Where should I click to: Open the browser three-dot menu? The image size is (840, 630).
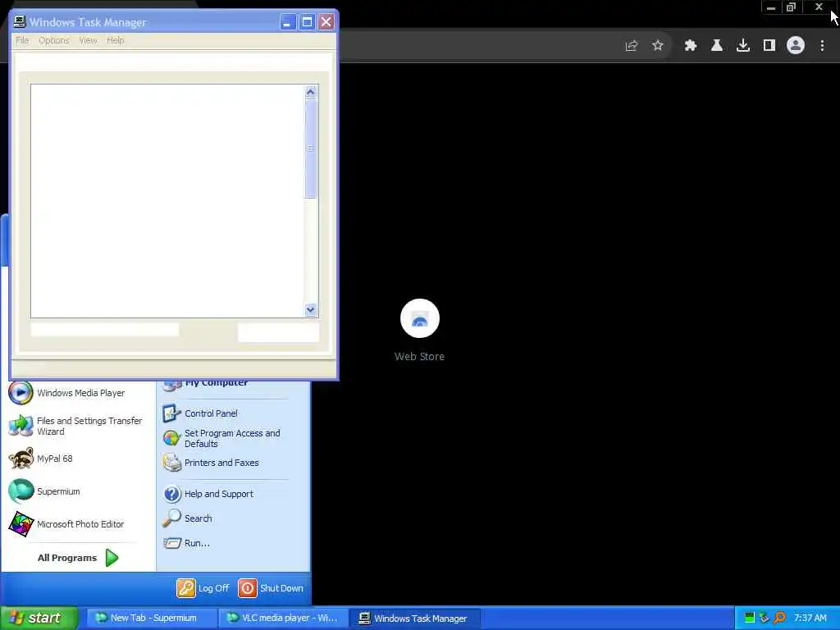pyautogui.click(x=822, y=46)
